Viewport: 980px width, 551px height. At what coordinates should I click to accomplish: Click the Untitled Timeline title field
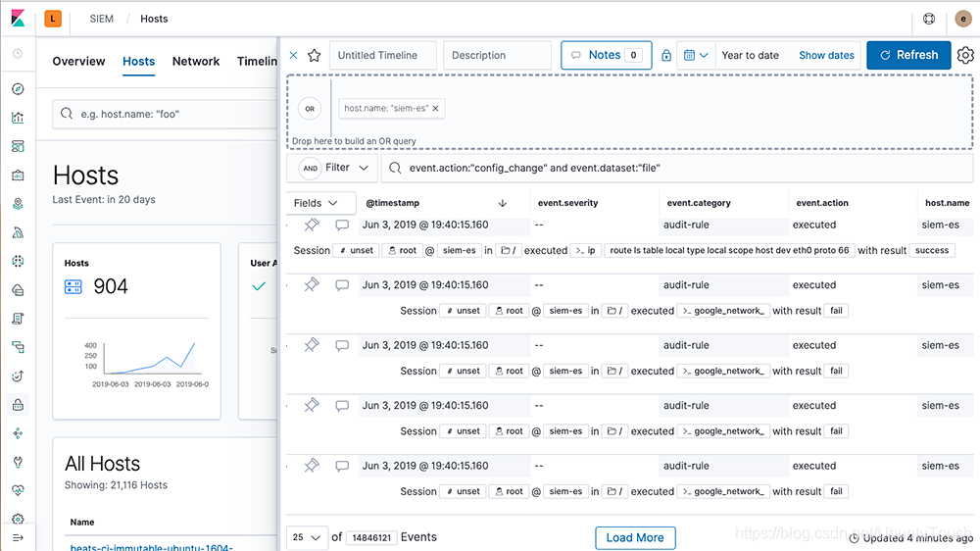point(382,55)
